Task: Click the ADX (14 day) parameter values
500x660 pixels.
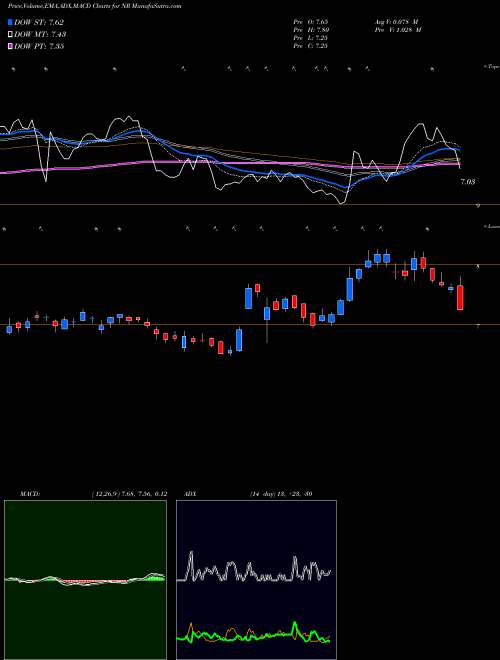Action: [280, 494]
